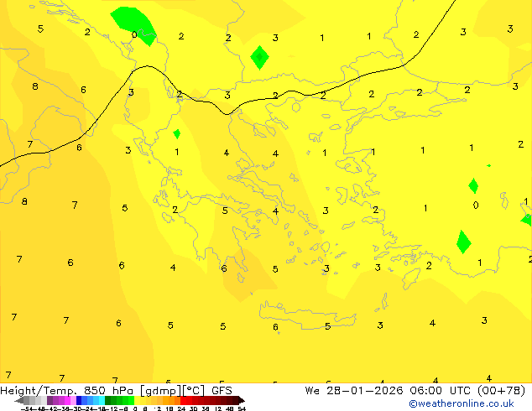Pick the purple segment of the temperature scale

(50, 400)
